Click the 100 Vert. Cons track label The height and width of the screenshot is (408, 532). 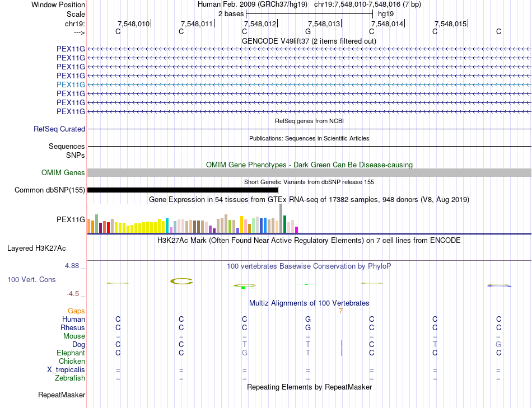point(31,279)
